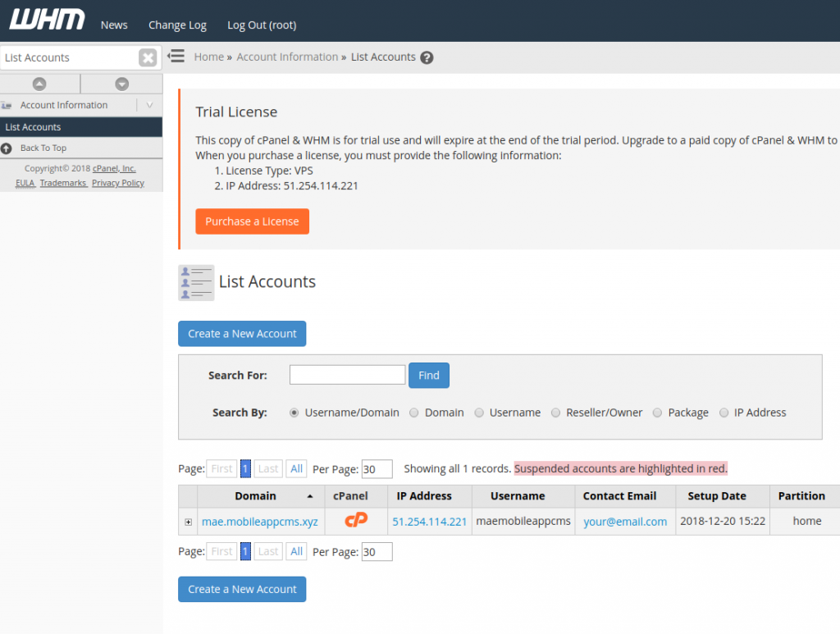Click the Search For text field
This screenshot has height=634, width=840.
(x=347, y=375)
